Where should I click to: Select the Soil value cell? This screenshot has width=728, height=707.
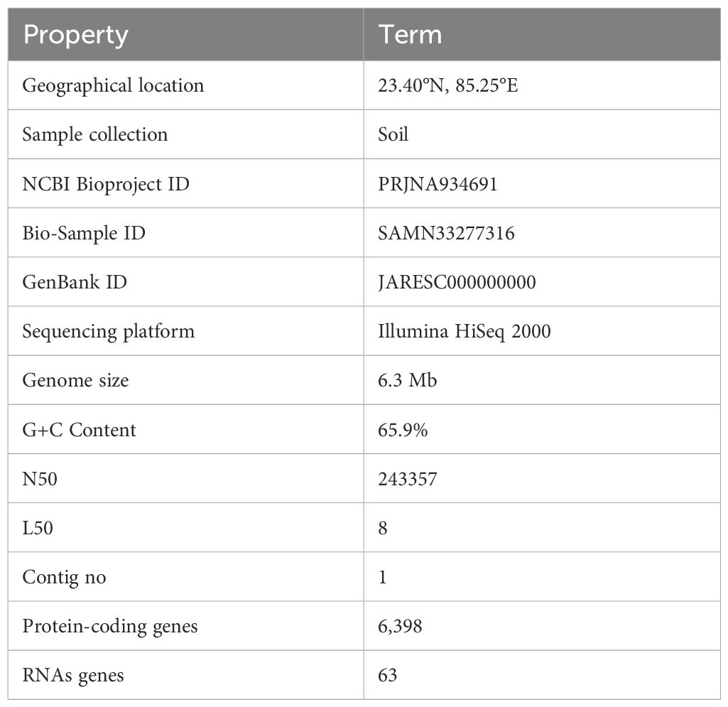point(543,135)
